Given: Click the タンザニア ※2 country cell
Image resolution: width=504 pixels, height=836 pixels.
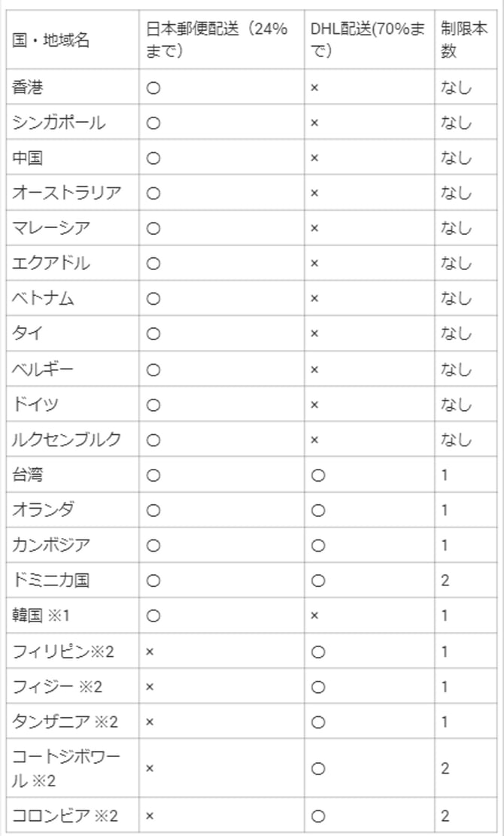Looking at the screenshot, I should point(65,722).
